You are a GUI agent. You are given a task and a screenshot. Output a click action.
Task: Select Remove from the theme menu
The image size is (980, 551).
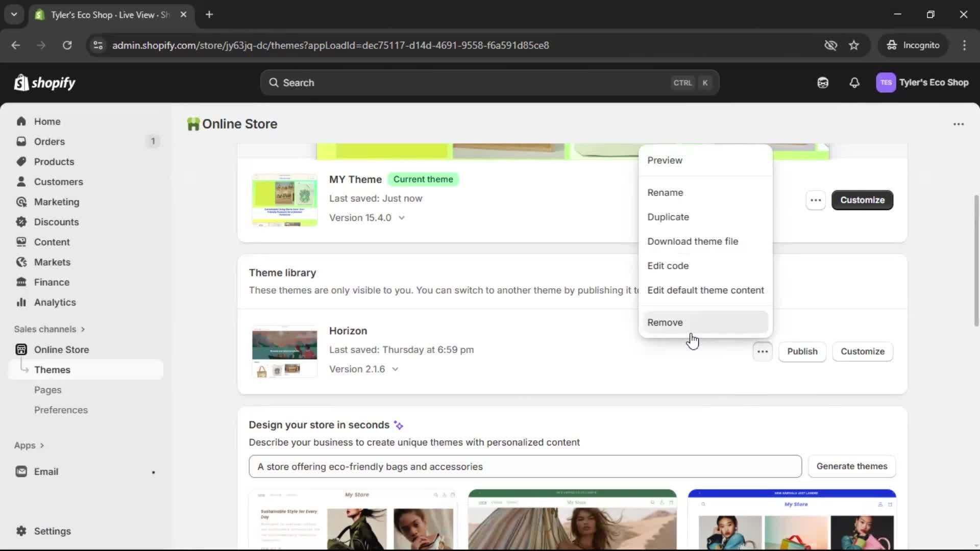coord(665,322)
